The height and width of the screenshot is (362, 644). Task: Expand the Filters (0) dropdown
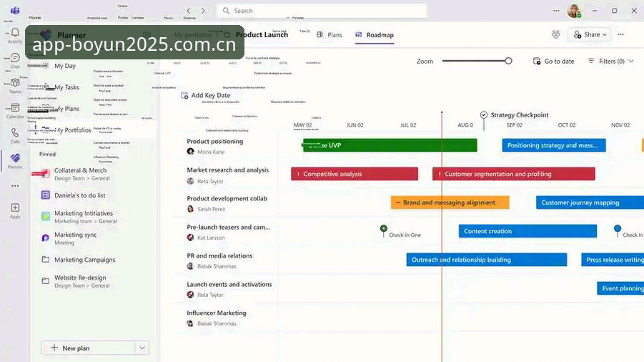[x=631, y=62]
